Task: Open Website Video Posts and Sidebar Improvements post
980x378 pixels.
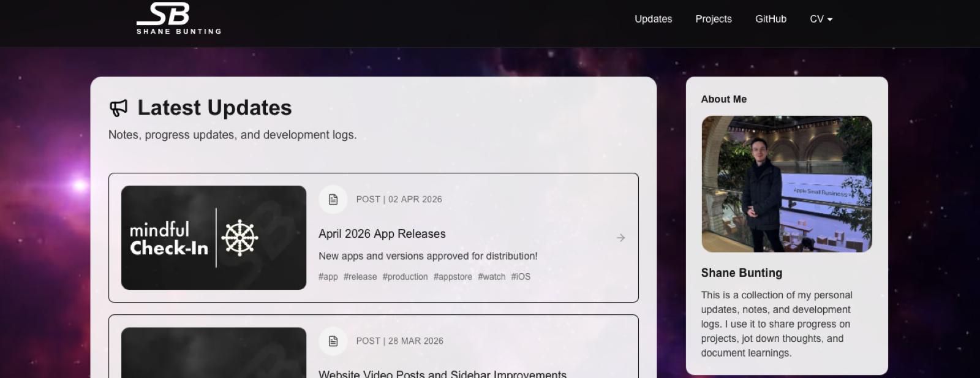Action: pyautogui.click(x=442, y=374)
